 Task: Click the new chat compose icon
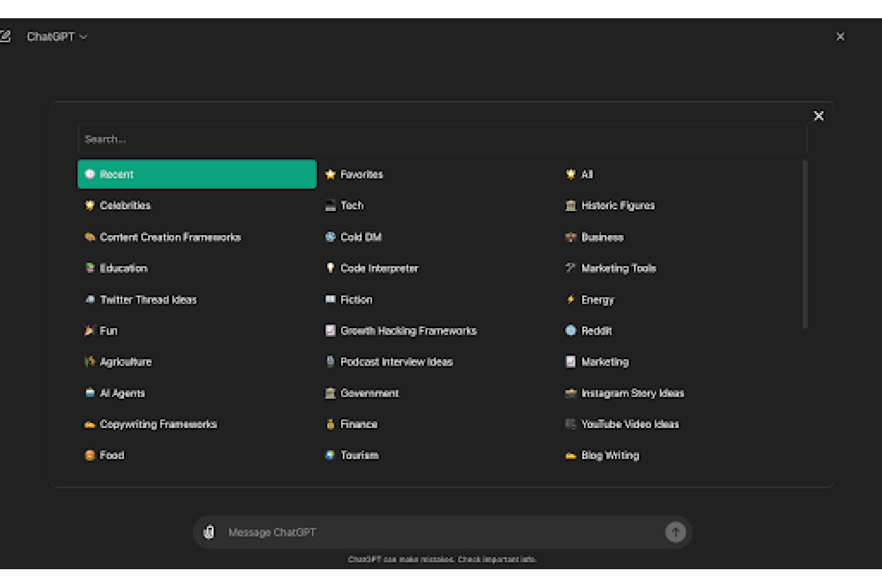(5, 36)
